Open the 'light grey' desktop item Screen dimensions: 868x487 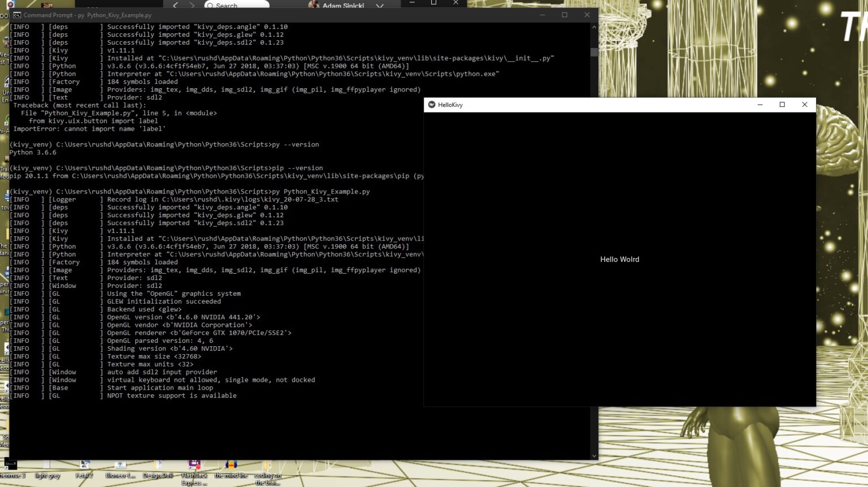47,469
